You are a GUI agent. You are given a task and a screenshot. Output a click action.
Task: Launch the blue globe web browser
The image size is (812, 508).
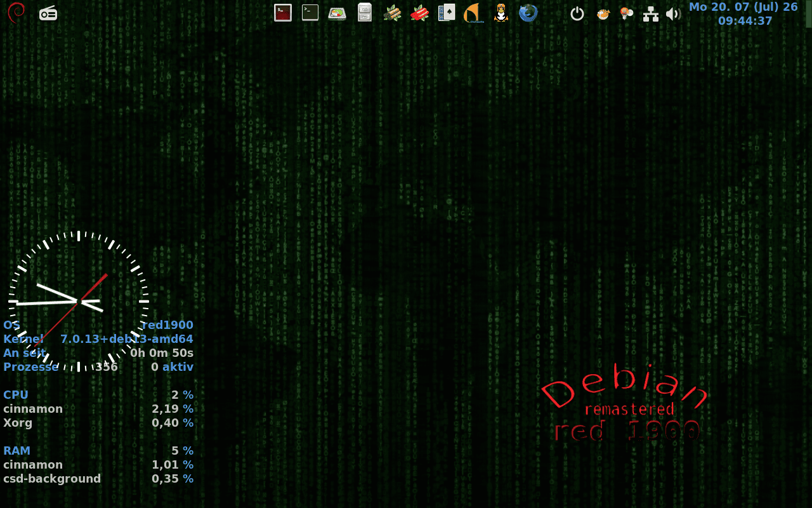coord(528,13)
